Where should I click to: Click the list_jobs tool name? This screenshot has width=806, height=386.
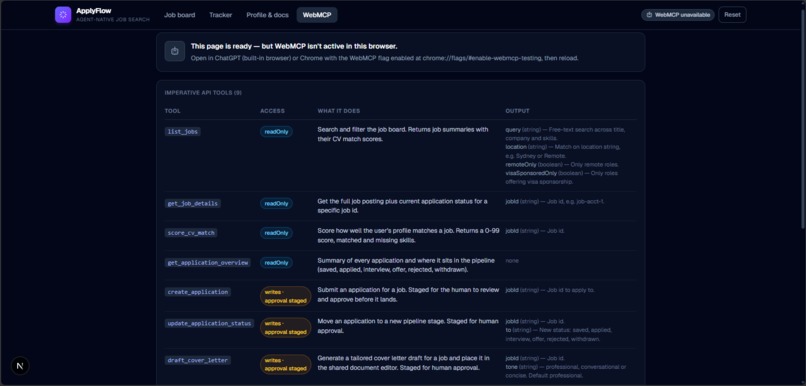click(x=182, y=132)
